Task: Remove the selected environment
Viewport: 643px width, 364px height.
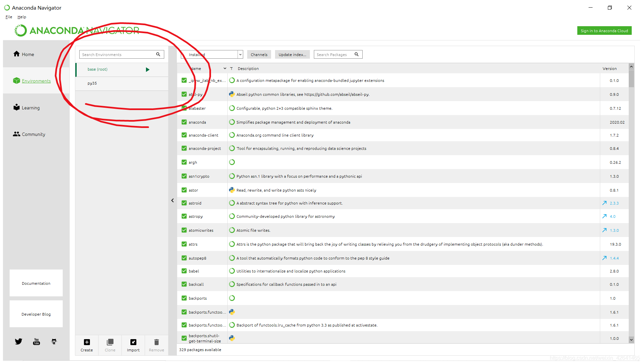Action: click(157, 345)
